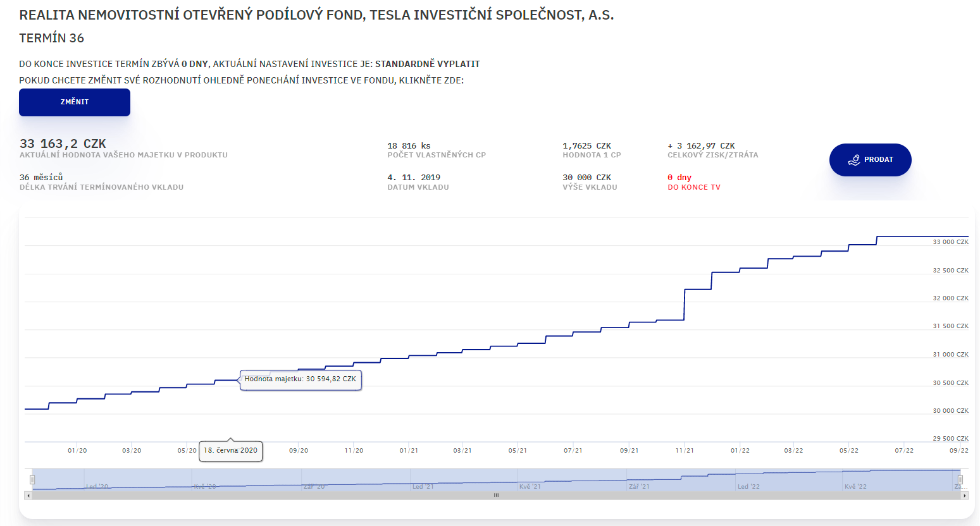Click the Zář '21 marker in the navigator

coord(639,486)
